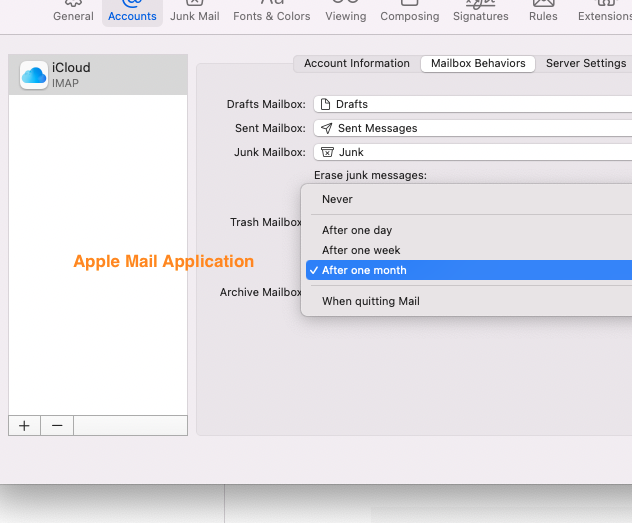Switch to Server Settings tab
This screenshot has height=523, width=632.
tap(586, 64)
